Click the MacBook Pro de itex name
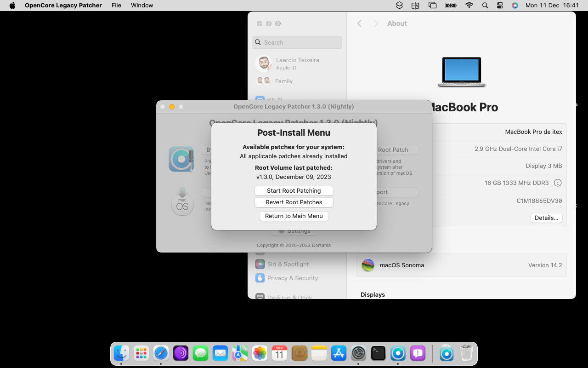Image resolution: width=588 pixels, height=368 pixels. click(533, 132)
